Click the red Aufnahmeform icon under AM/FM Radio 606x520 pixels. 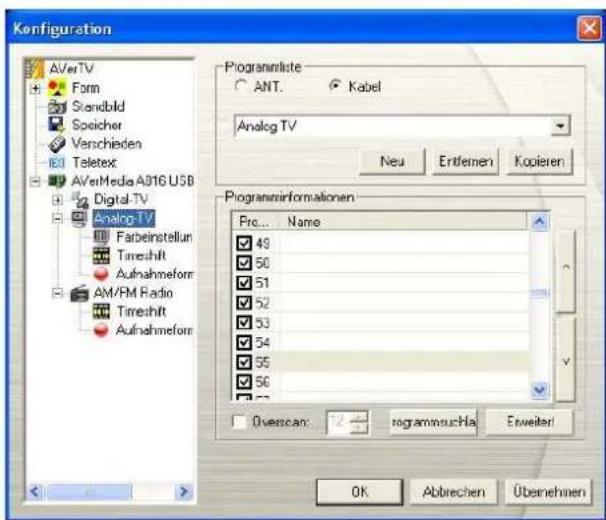(x=101, y=330)
